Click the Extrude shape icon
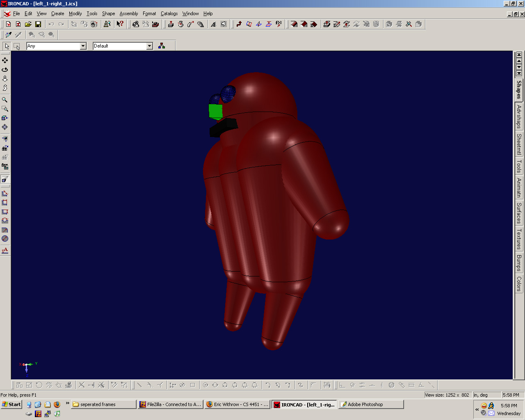This screenshot has height=420, width=525. [171, 24]
